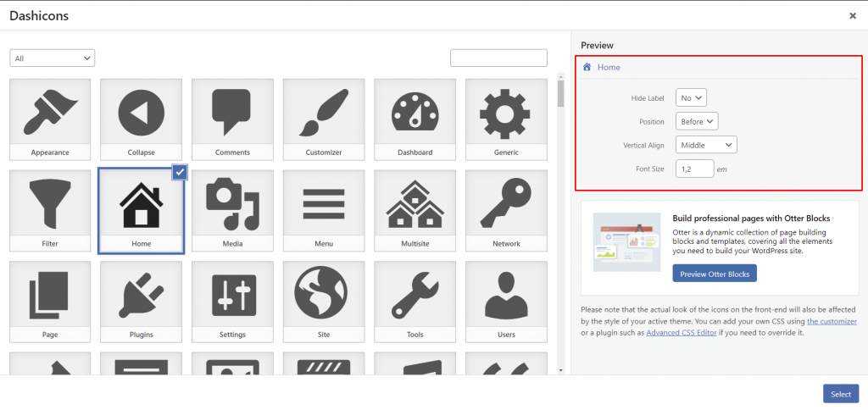Select the Media camera and music icon
The height and width of the screenshot is (410, 868).
tap(232, 210)
